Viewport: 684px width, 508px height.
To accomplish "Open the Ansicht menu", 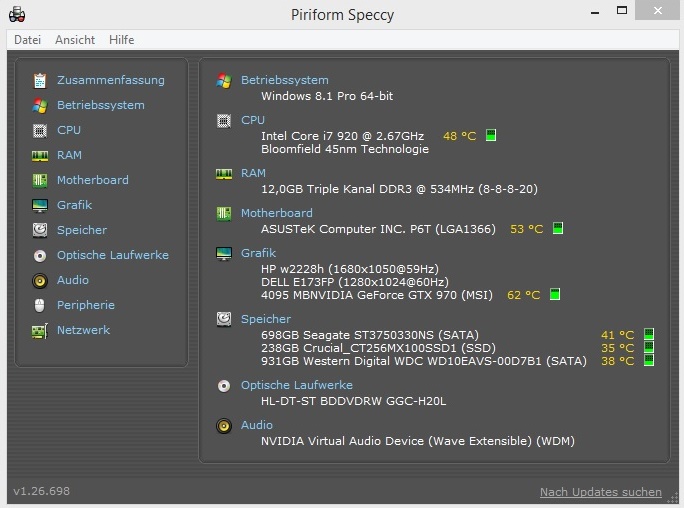I will [x=75, y=40].
